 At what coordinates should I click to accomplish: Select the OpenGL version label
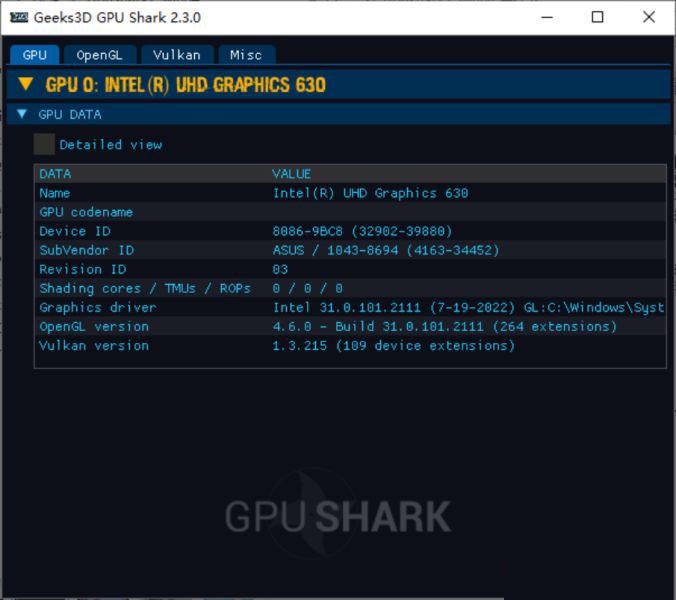point(94,327)
